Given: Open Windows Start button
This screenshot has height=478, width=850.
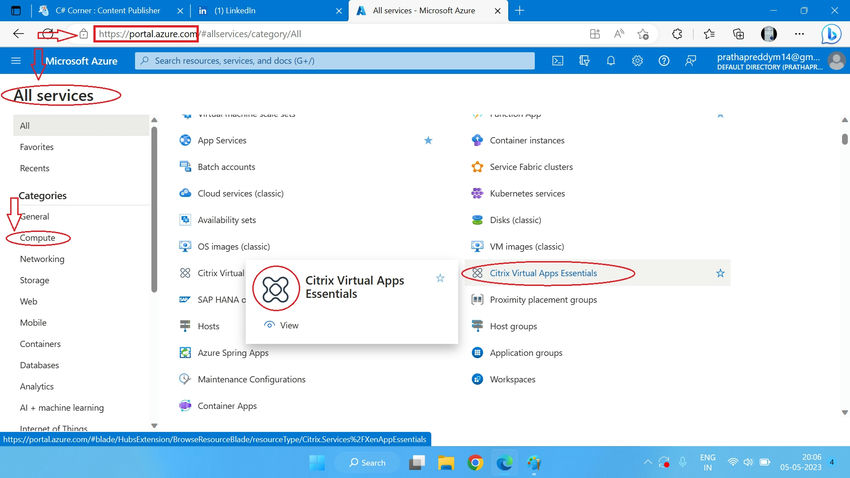Looking at the screenshot, I should (x=317, y=463).
